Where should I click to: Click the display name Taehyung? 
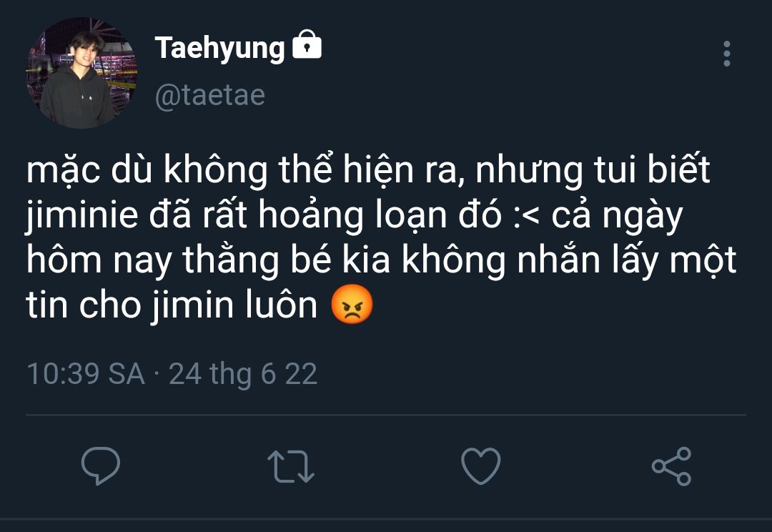click(x=219, y=48)
